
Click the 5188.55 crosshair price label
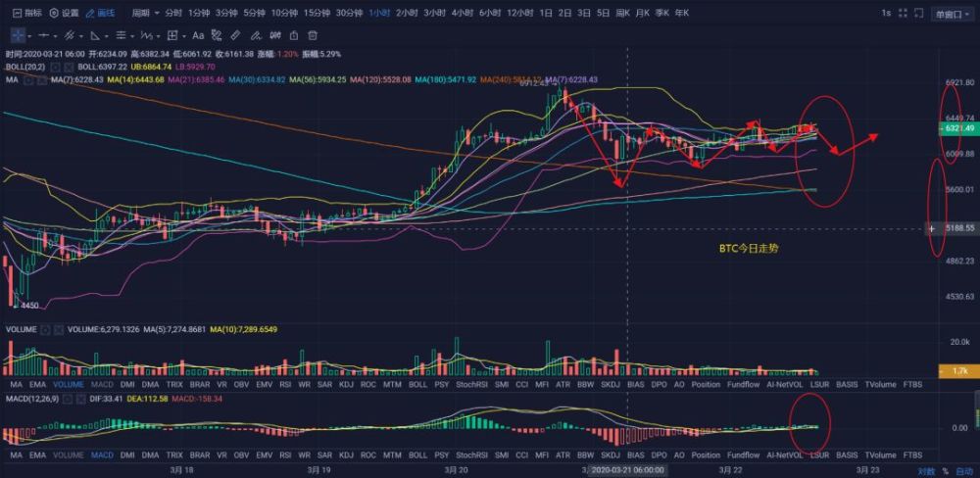pyautogui.click(x=959, y=228)
